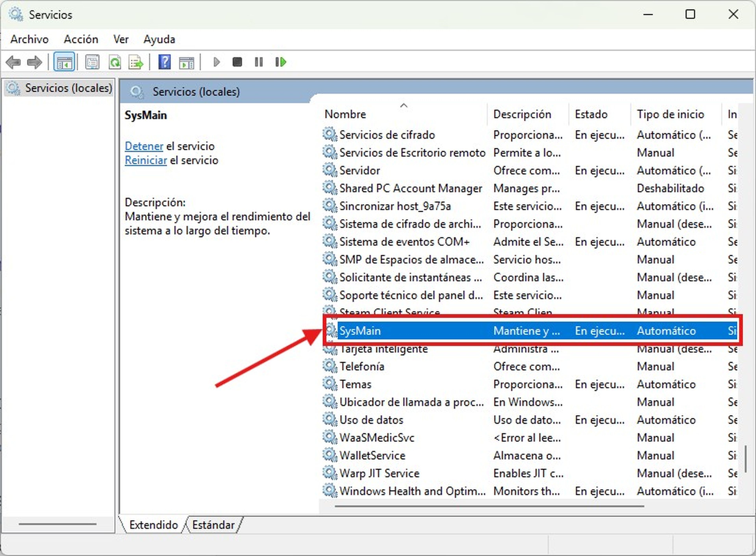Select Shared PC Account Manager service
This screenshot has height=556, width=756.
tap(530, 188)
